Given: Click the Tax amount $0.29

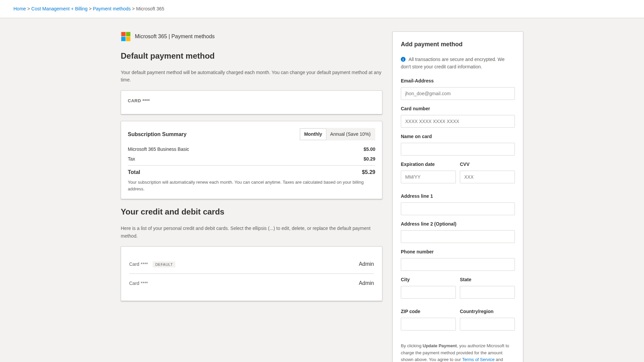Looking at the screenshot, I should point(369,159).
